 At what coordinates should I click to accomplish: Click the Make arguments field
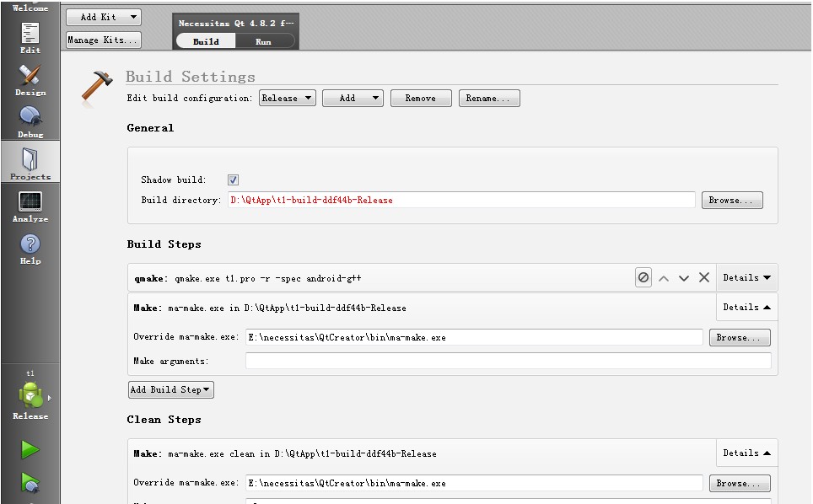pos(508,361)
